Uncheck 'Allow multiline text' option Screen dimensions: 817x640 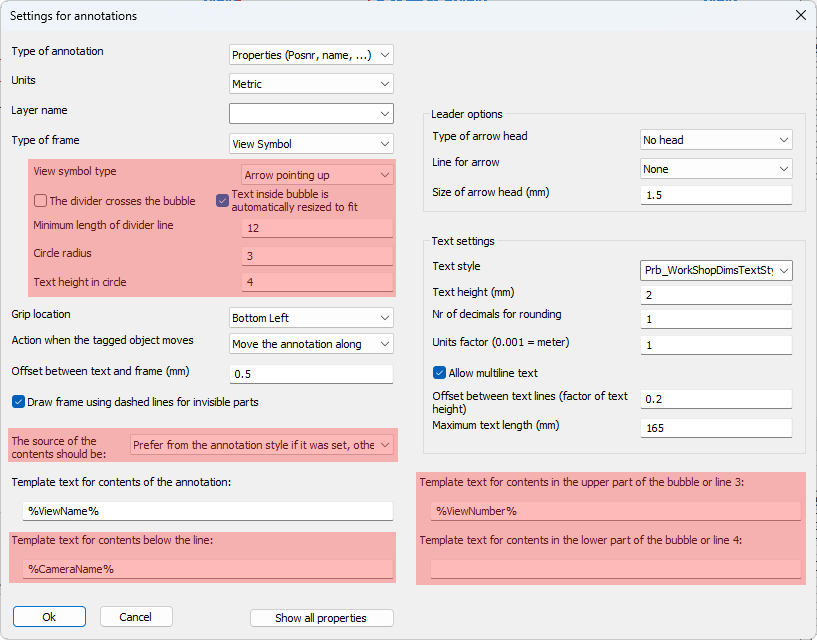pos(439,373)
